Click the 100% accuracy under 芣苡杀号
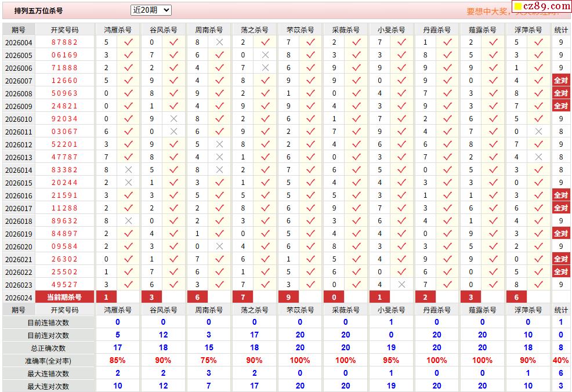This screenshot has height=392, width=572. (300, 361)
